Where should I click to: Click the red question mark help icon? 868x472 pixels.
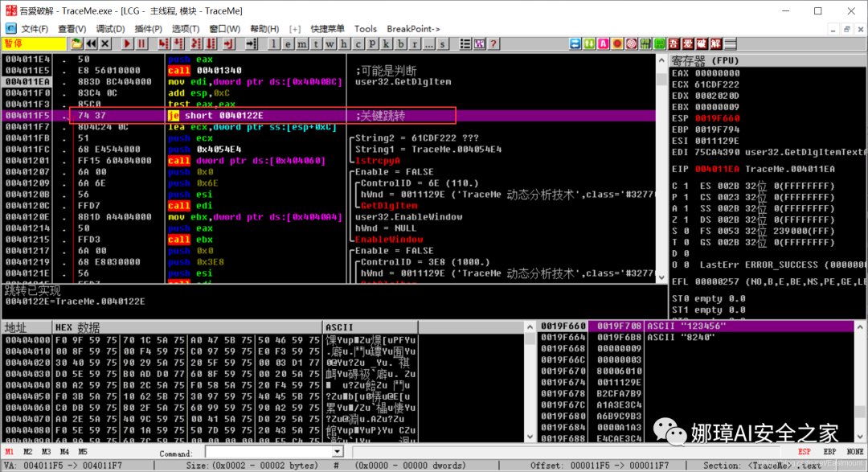pos(493,43)
